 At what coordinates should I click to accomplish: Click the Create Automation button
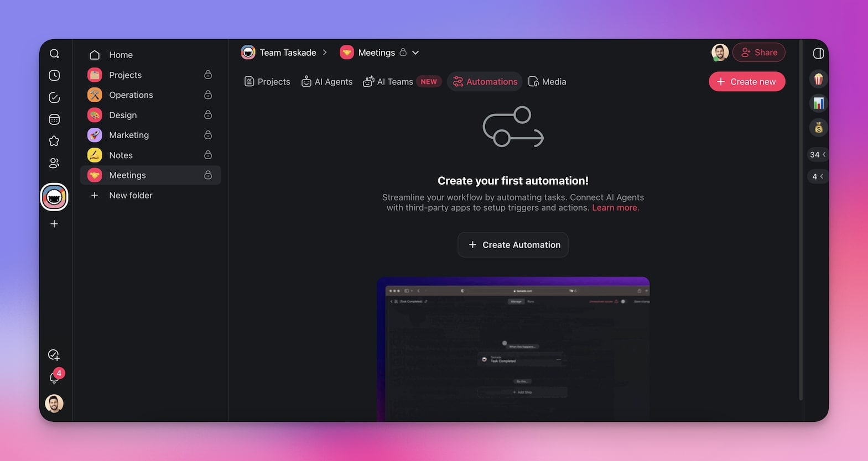(x=513, y=245)
